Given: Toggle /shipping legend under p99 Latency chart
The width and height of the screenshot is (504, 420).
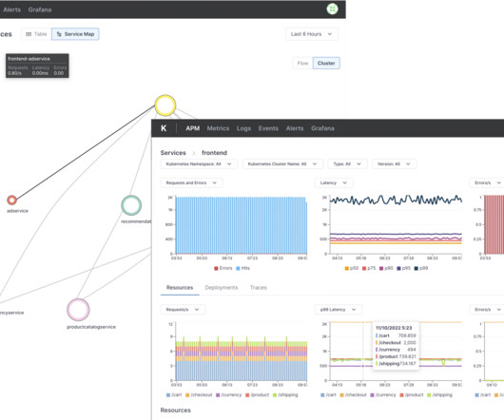Looking at the screenshot, I should 439,395.
